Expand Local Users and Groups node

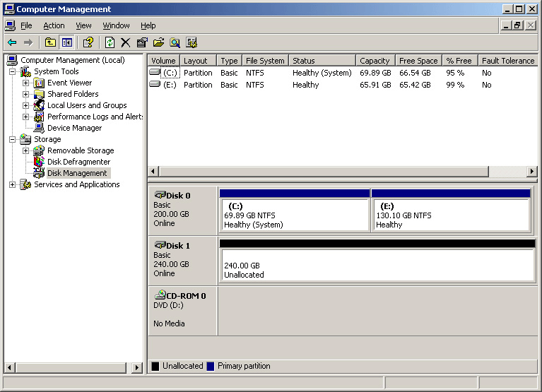(25, 106)
